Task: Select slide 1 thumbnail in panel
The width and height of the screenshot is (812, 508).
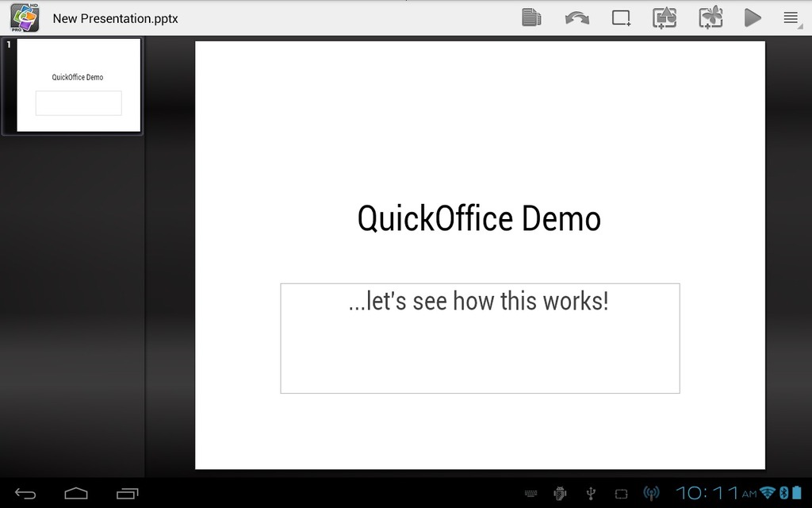Action: (72, 86)
